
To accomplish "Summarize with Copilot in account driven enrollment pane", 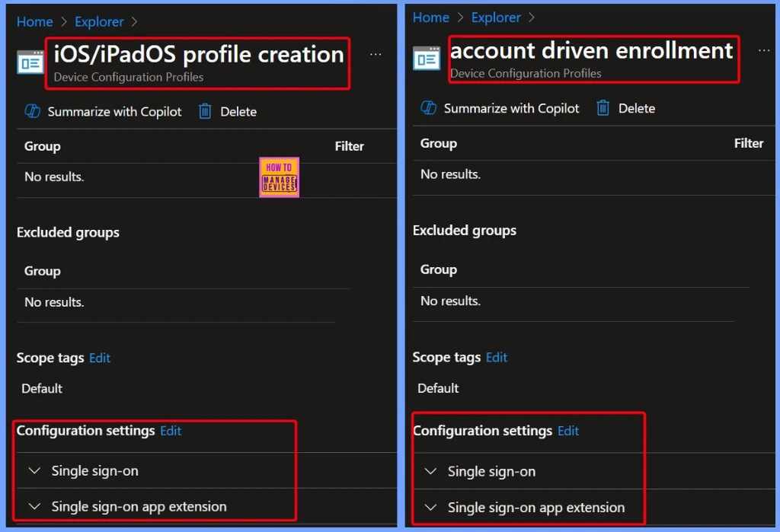I will click(511, 108).
